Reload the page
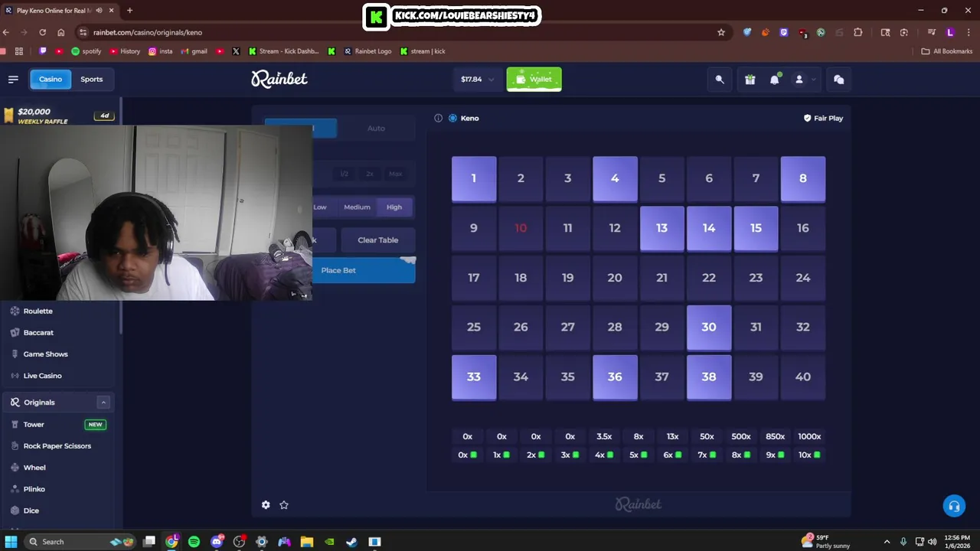Viewport: 980px width, 551px height. (x=42, y=32)
